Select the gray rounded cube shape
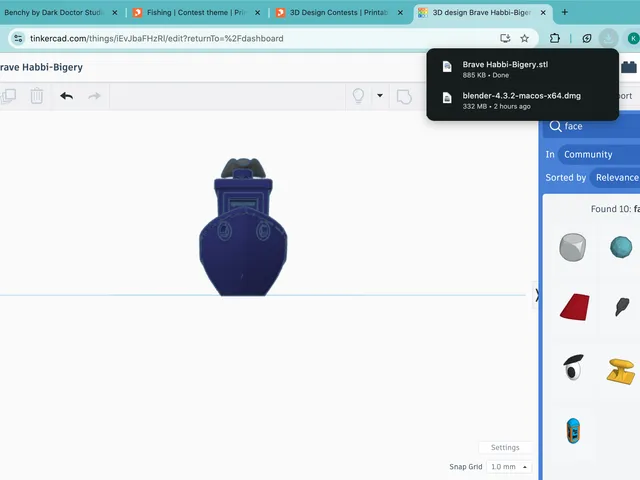Screen dimensions: 640x480 coord(573,247)
